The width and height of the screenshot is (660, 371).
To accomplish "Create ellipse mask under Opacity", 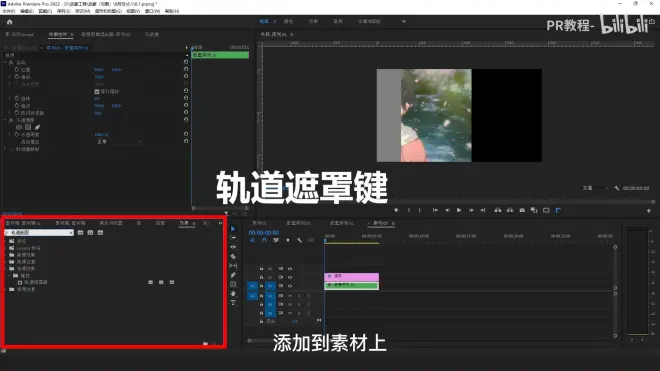I will coord(19,127).
